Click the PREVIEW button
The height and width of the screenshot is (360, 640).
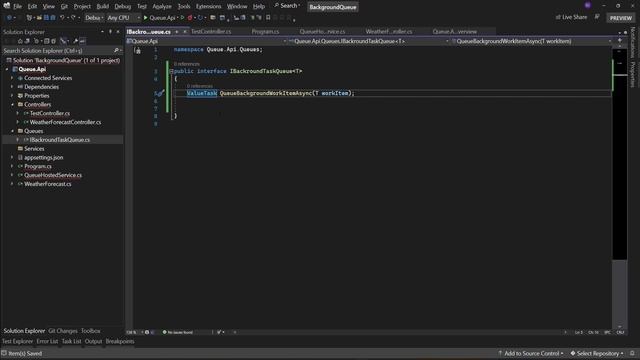pyautogui.click(x=621, y=18)
